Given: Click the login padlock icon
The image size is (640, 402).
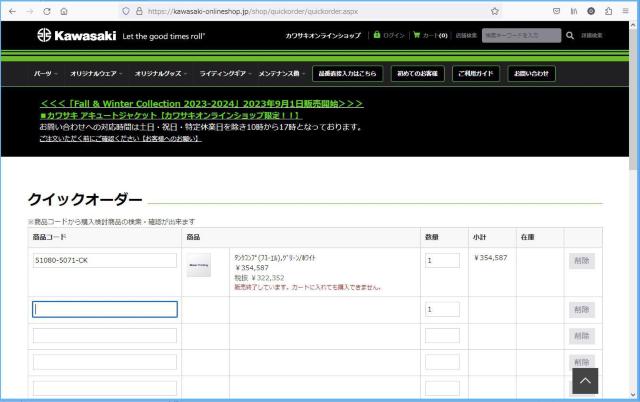Looking at the screenshot, I should (377, 35).
